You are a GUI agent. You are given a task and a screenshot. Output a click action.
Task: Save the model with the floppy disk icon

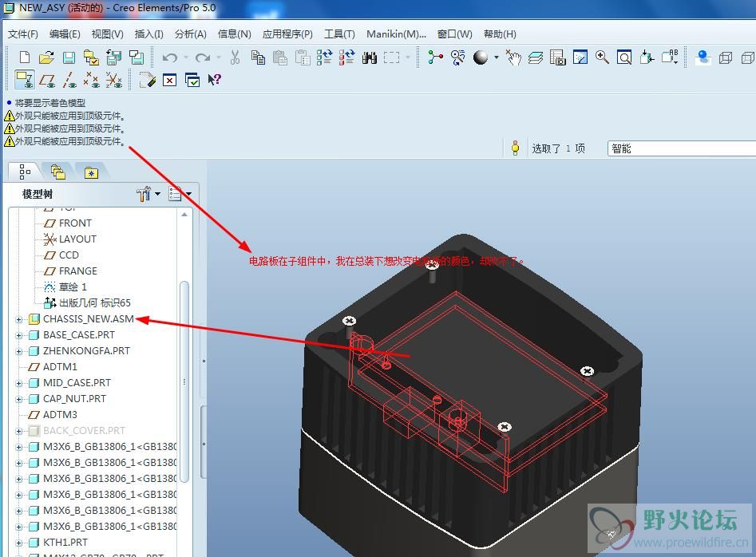[69, 57]
